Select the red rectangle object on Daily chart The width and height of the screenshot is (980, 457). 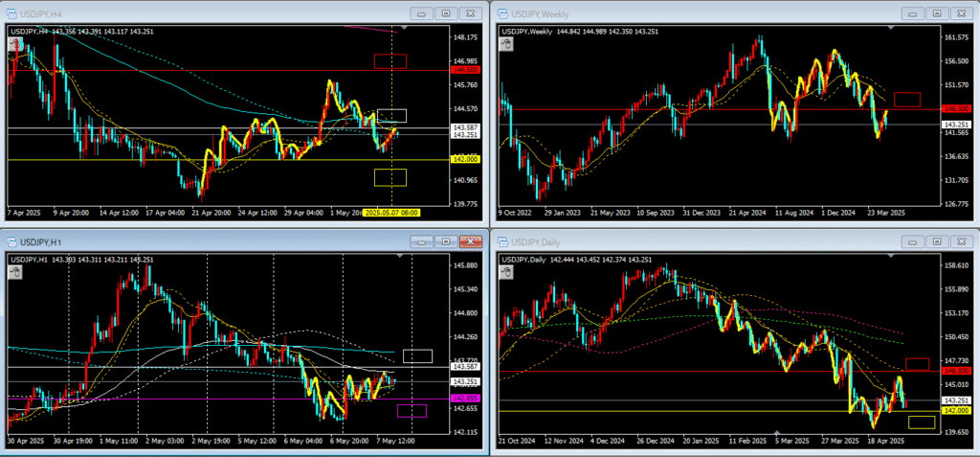click(917, 364)
